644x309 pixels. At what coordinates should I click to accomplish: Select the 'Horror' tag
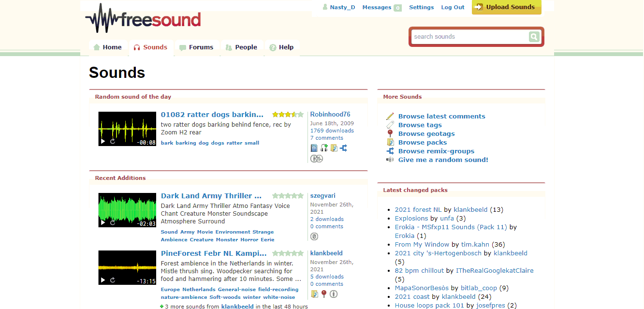(x=249, y=240)
